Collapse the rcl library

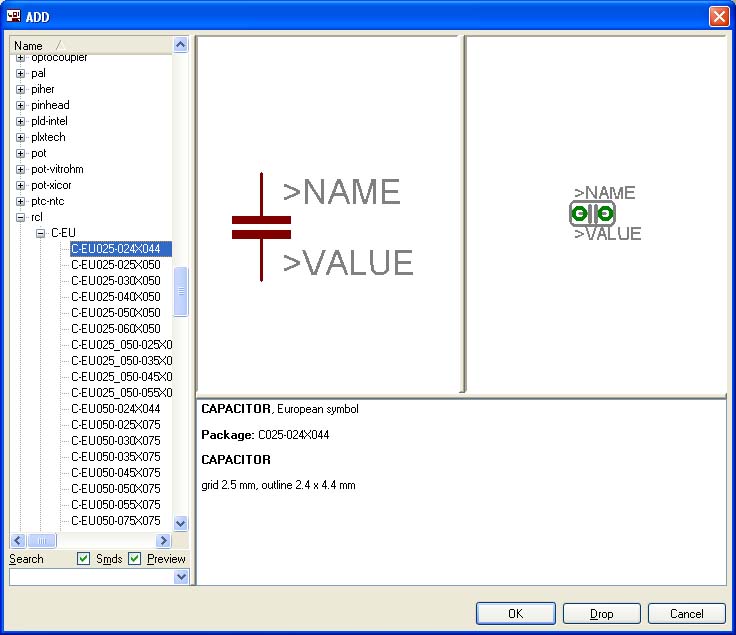pos(20,217)
